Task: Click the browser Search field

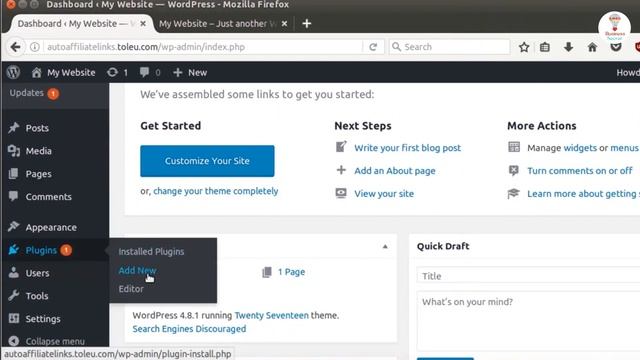Action: (449, 47)
